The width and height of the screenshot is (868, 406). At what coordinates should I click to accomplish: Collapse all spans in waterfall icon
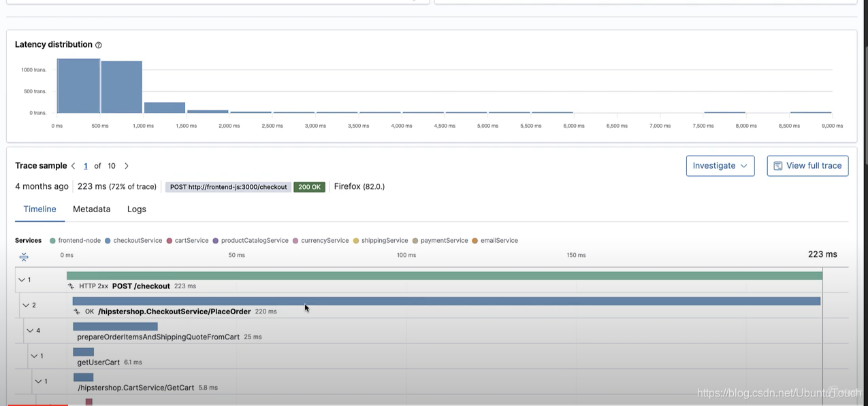(24, 257)
